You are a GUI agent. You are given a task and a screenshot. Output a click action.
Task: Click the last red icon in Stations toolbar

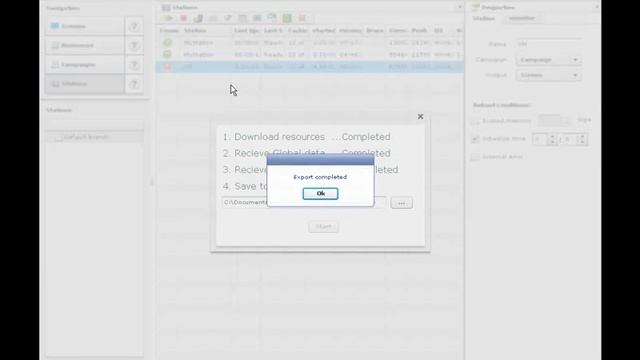[x=302, y=18]
